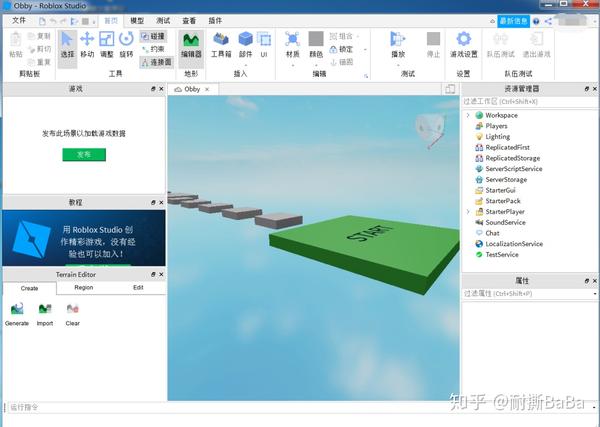Switch to Terrain Editor Edit tab
This screenshot has height=427, width=600.
click(138, 287)
